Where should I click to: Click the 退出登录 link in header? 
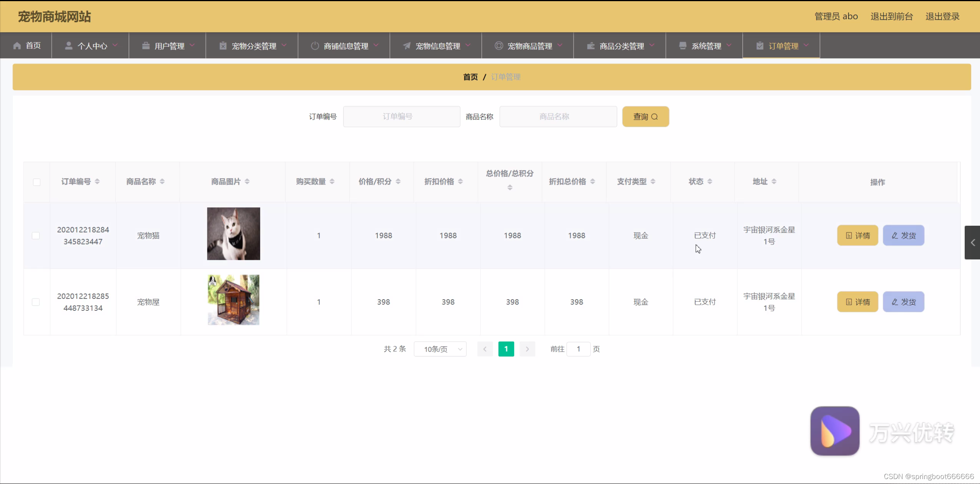point(942,16)
